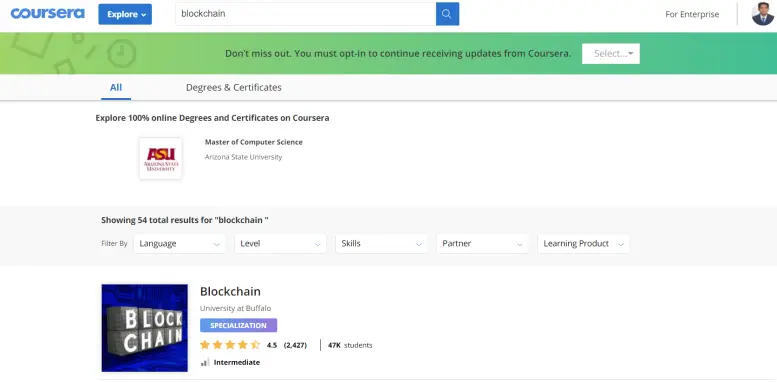The height and width of the screenshot is (382, 777).
Task: Open the opt-in Select dropdown
Action: tap(610, 54)
